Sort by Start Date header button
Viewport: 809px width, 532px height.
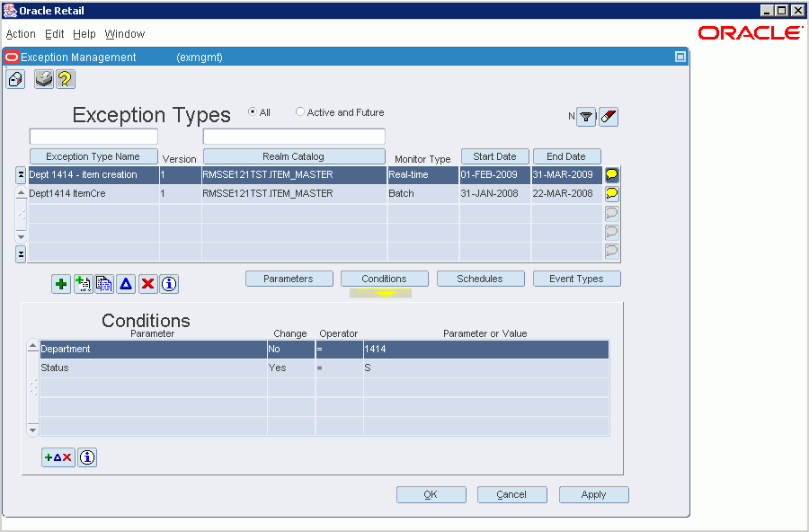(495, 156)
